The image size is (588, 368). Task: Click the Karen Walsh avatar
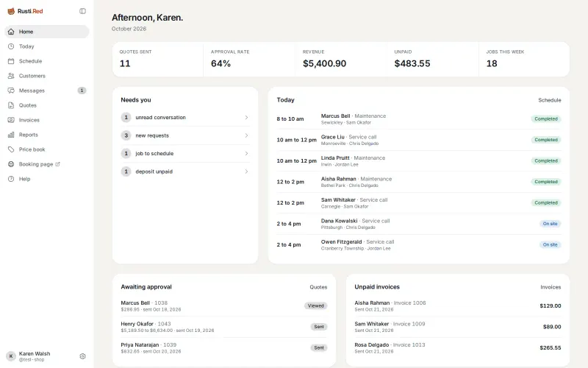click(x=11, y=356)
